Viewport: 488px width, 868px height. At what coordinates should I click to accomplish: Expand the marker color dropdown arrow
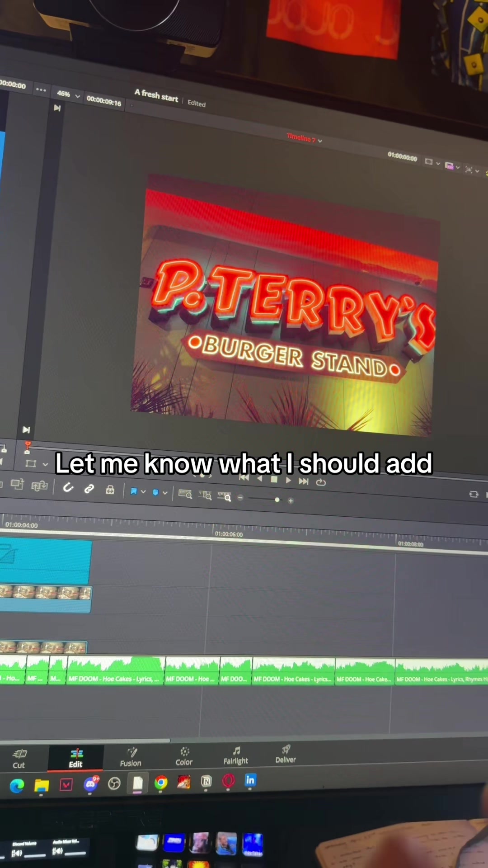coord(165,493)
